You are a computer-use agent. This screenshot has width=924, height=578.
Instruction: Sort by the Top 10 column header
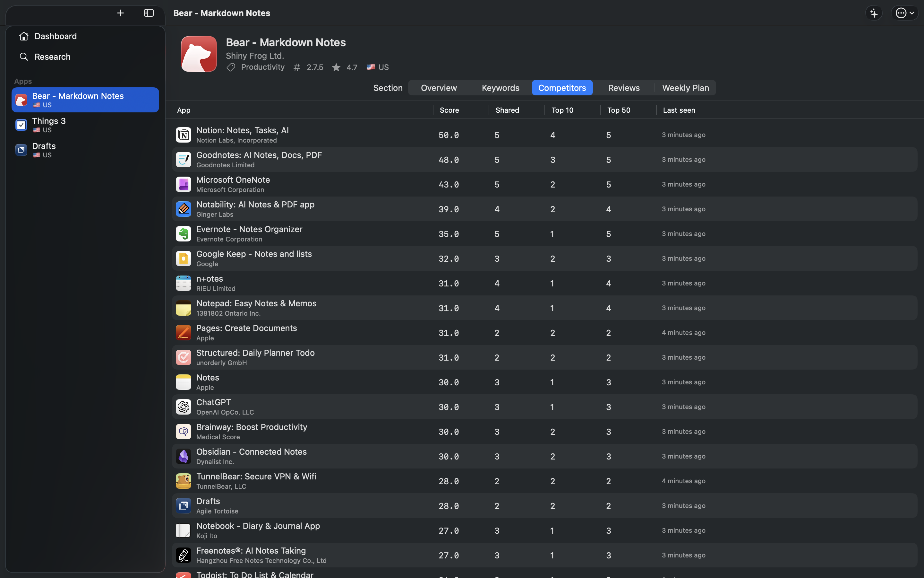pyautogui.click(x=562, y=110)
